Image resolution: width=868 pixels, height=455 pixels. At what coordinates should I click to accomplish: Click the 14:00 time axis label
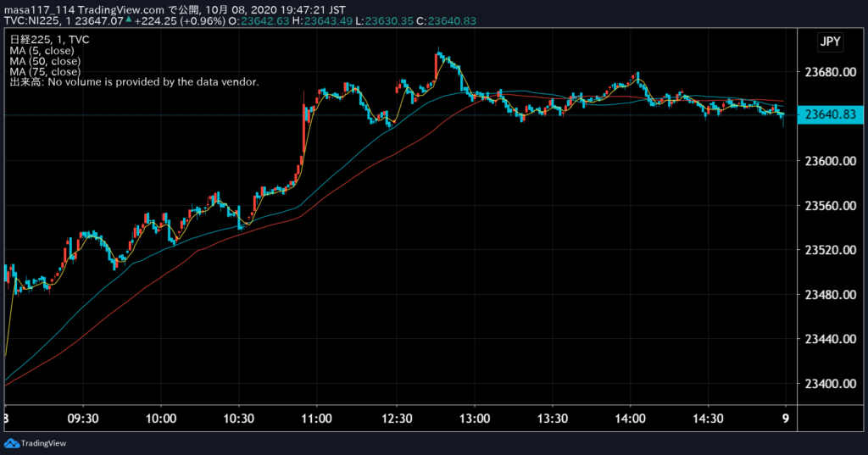point(630,419)
